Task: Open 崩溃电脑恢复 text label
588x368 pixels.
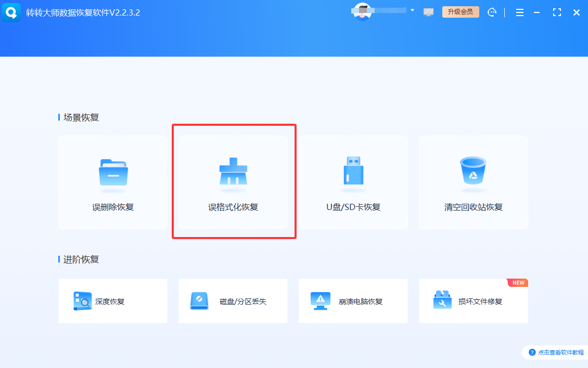Action: click(361, 301)
